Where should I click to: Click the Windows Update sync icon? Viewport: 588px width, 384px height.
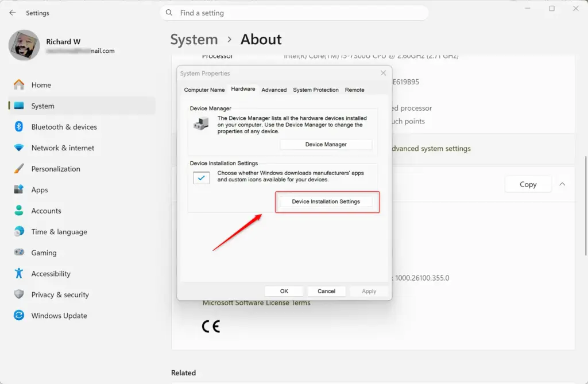[x=19, y=315]
